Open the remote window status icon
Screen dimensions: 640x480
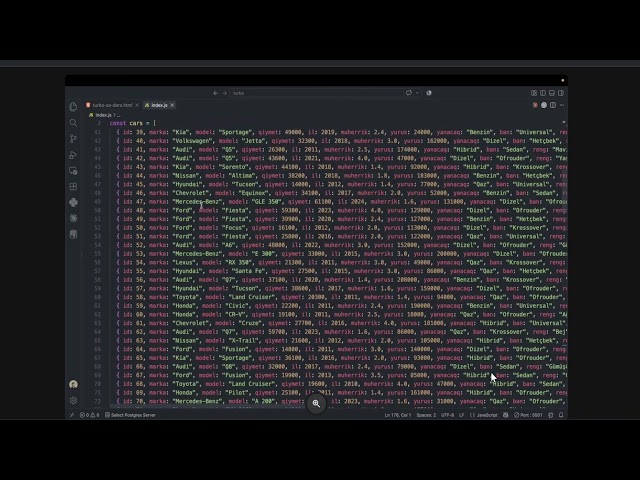tap(72, 415)
